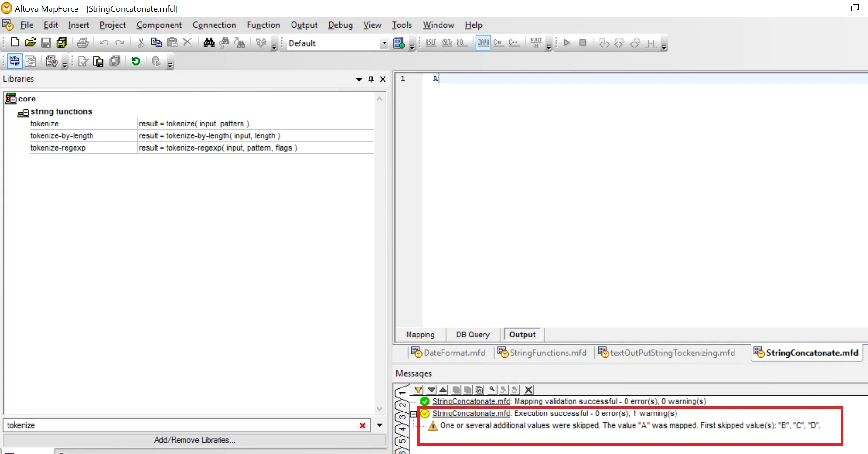The image size is (868, 454).
Task: Open the server resources icon next to Default
Action: pos(399,43)
